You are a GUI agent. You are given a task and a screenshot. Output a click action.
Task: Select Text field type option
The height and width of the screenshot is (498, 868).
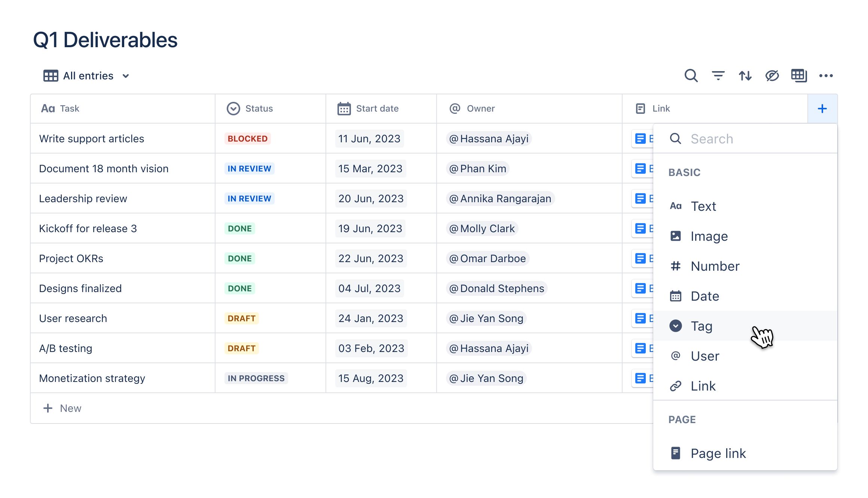coord(703,206)
